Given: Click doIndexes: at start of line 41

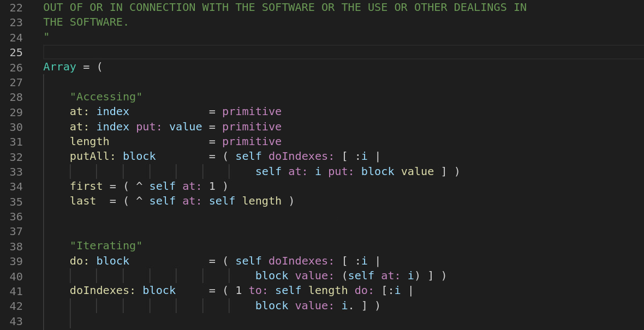Looking at the screenshot, I should click(103, 291).
